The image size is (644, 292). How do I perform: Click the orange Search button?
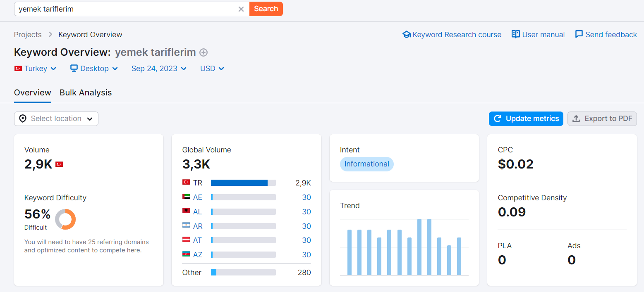(x=266, y=9)
